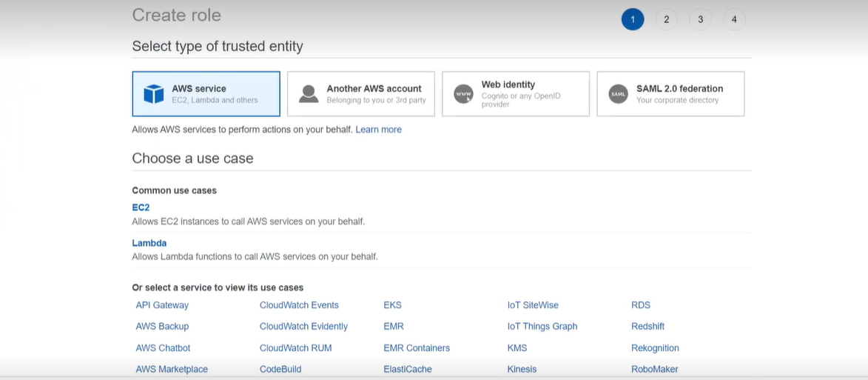Image resolution: width=868 pixels, height=380 pixels.
Task: Select the IoT SiteWise service
Action: [x=533, y=305]
